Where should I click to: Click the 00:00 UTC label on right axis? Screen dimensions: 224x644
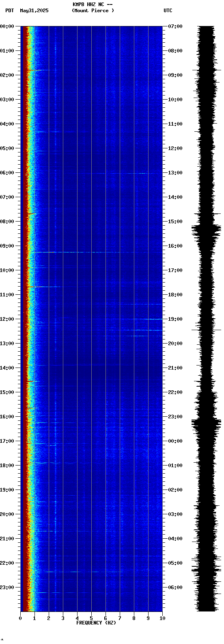[x=175, y=441]
